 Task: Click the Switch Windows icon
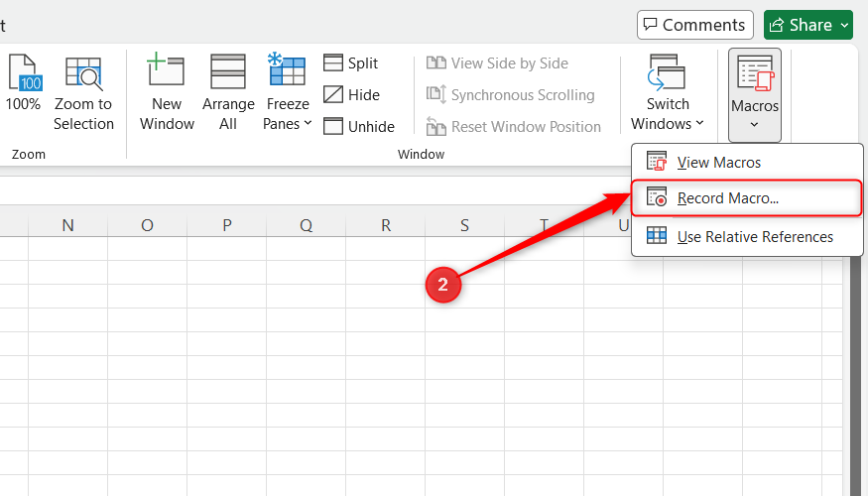pyautogui.click(x=667, y=72)
